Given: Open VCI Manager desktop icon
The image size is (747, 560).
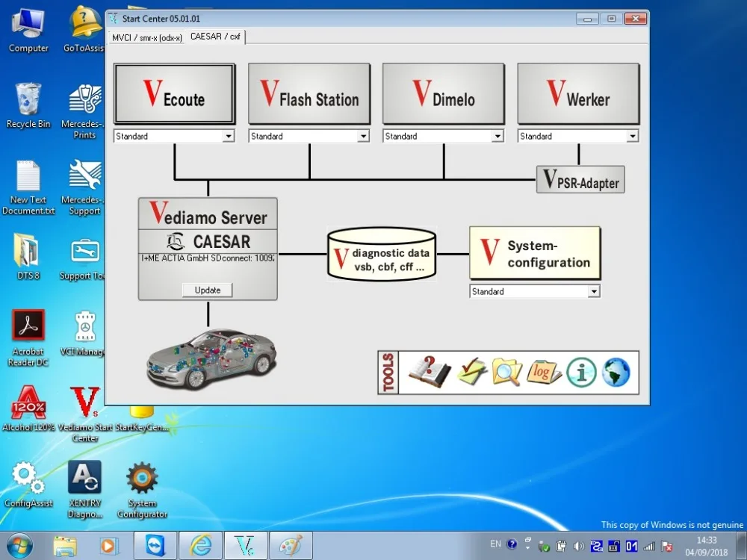Looking at the screenshot, I should coord(85,333).
